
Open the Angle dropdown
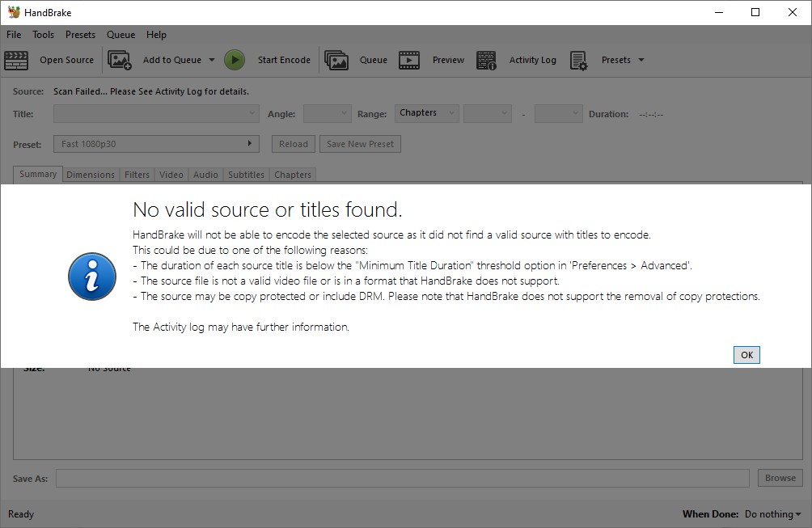pos(328,113)
